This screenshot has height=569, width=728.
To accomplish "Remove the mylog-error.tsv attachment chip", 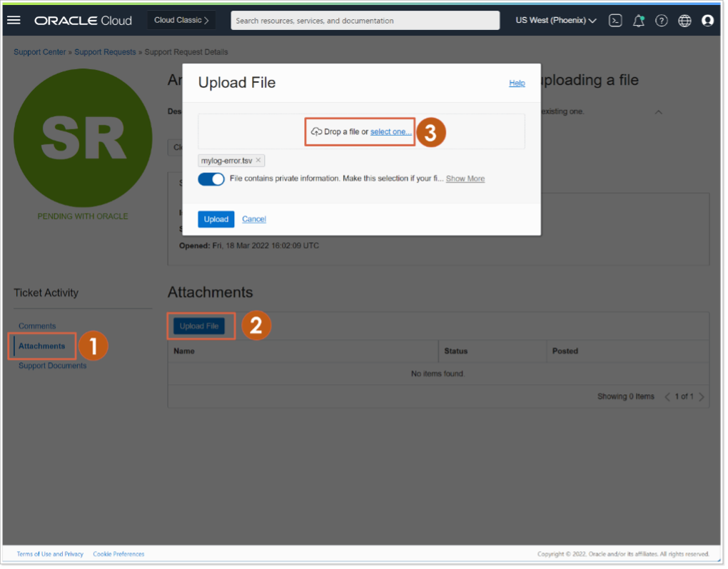I will tap(258, 160).
